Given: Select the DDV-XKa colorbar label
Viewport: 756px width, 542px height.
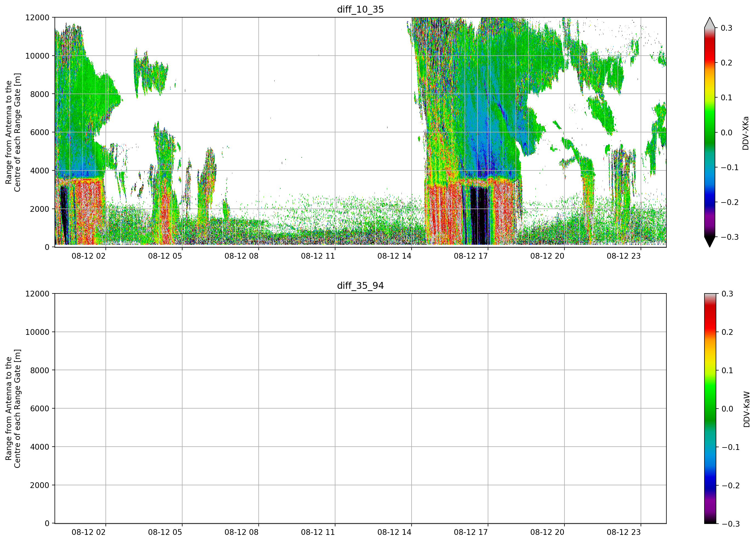Looking at the screenshot, I should pos(746,133).
